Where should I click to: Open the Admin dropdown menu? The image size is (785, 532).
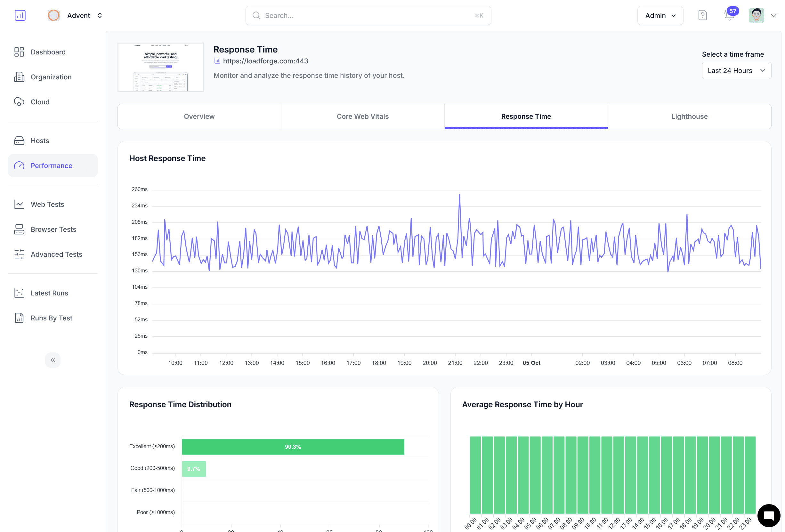(x=660, y=15)
